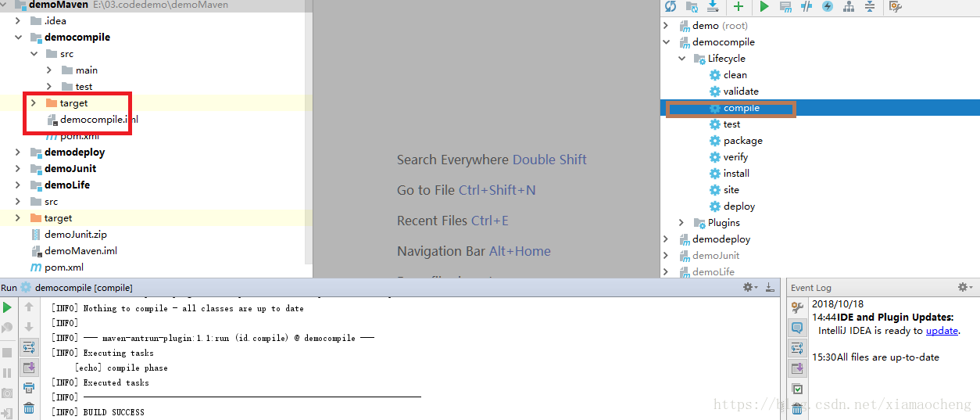Pause output in Run panel

(7, 373)
